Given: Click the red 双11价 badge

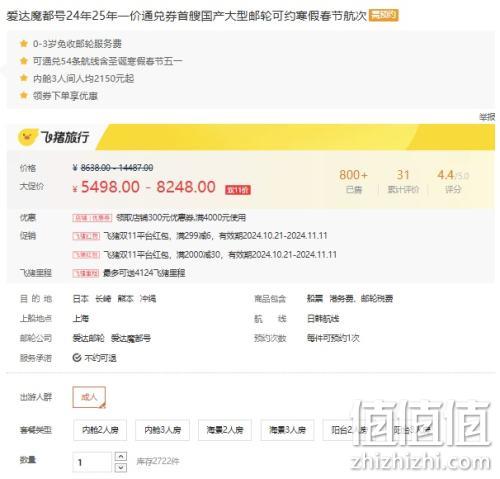Looking at the screenshot, I should click(x=238, y=190).
